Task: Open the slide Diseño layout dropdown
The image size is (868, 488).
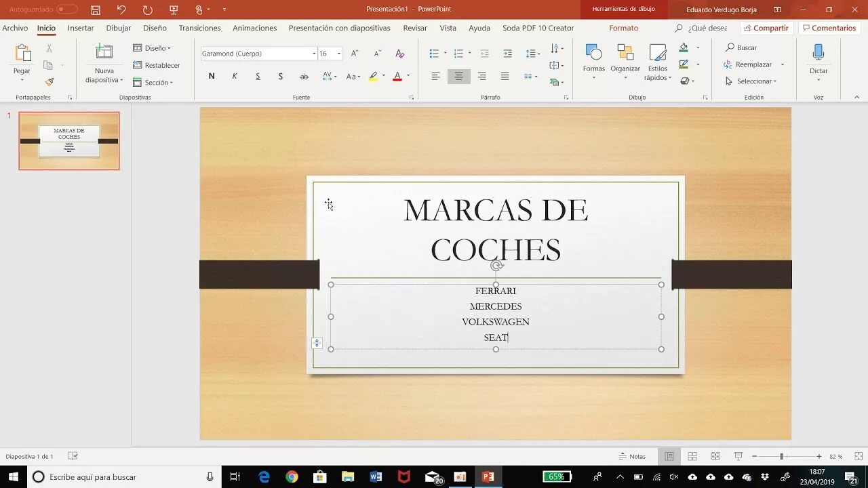Action: click(x=152, y=48)
